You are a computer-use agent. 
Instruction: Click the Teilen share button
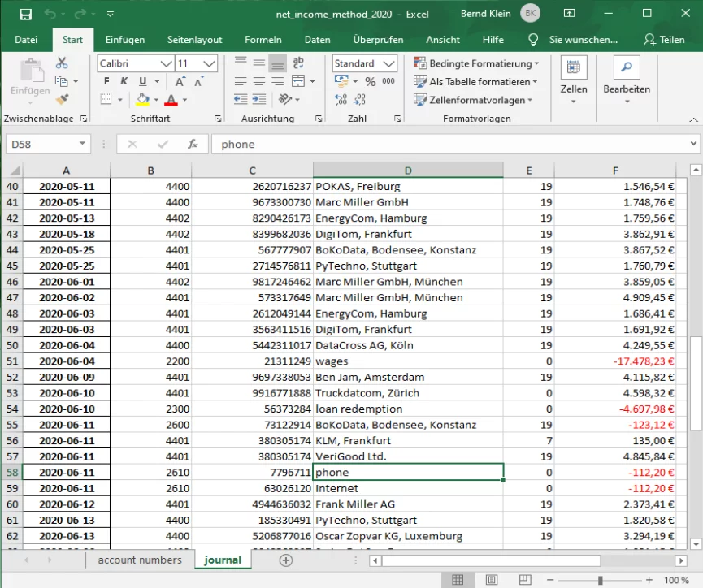pyautogui.click(x=664, y=39)
